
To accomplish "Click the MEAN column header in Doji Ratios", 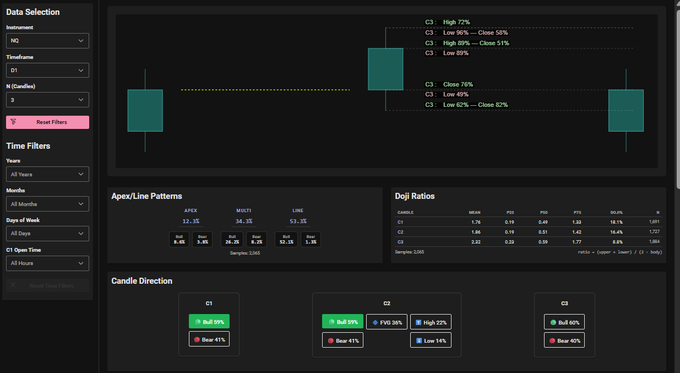I will (474, 213).
